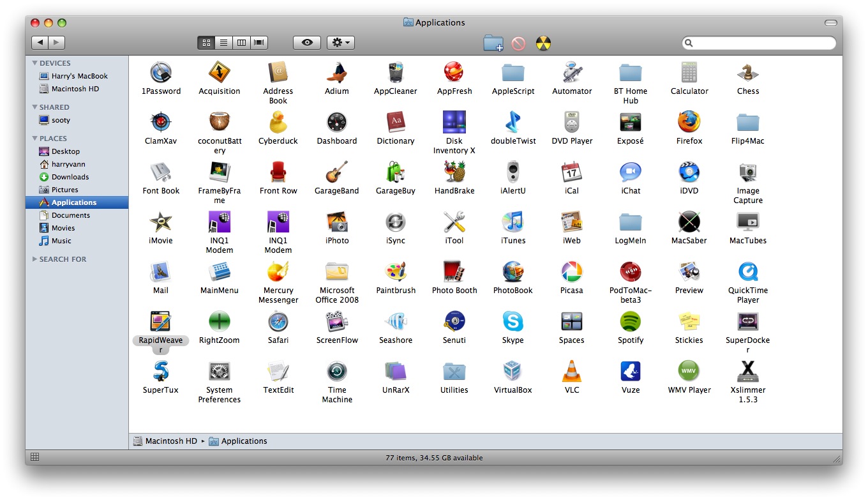Select the HandBrake icon
Screen dimensions: 868x500
point(454,172)
